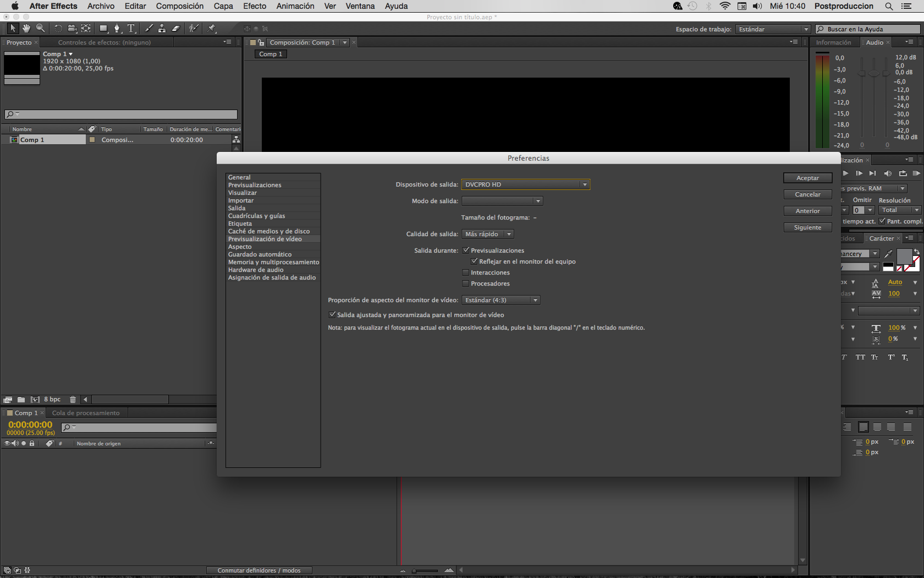This screenshot has height=578, width=924.
Task: Select the Rectangle shape tool
Action: (x=103, y=28)
